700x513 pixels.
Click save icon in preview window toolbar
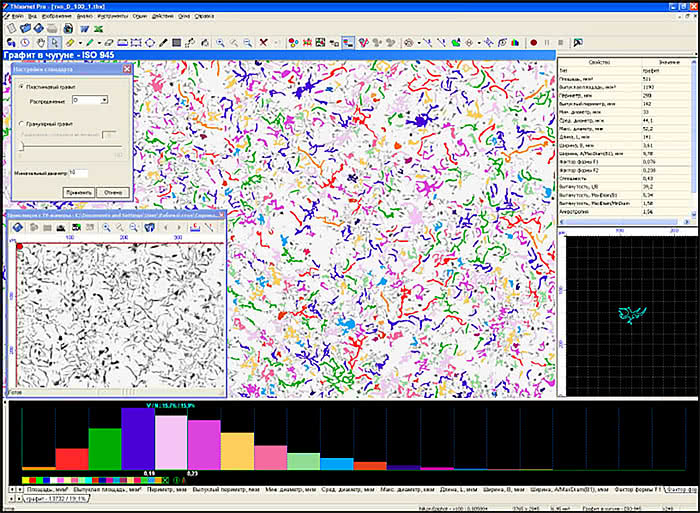(17, 228)
